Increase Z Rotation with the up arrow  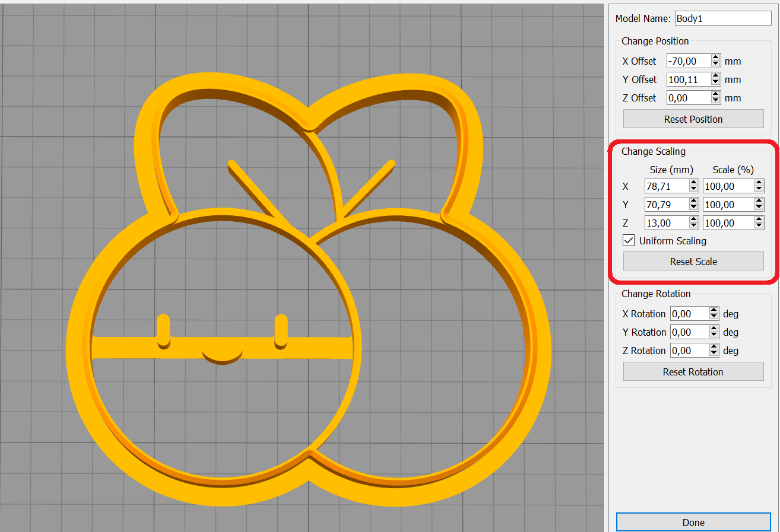[714, 348]
